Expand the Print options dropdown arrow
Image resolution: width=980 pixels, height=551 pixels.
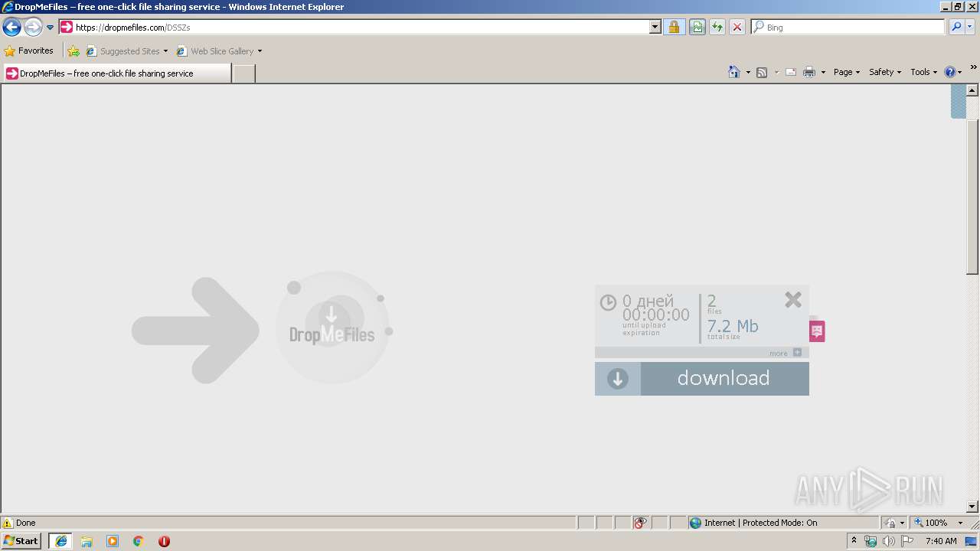coord(823,72)
